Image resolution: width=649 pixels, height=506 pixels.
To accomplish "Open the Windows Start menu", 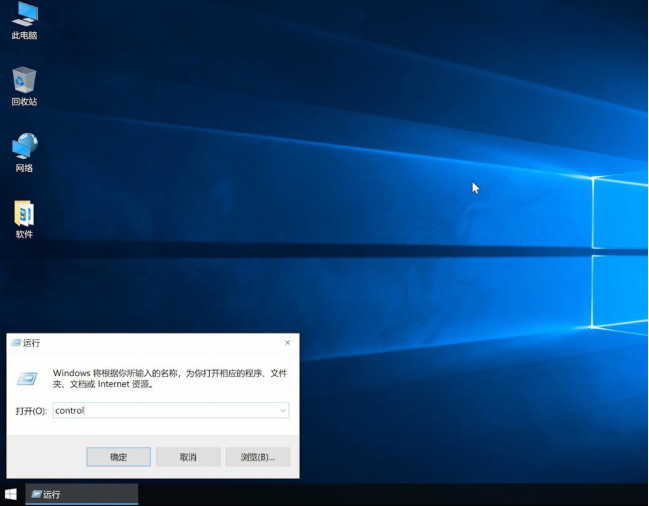I will point(11,494).
